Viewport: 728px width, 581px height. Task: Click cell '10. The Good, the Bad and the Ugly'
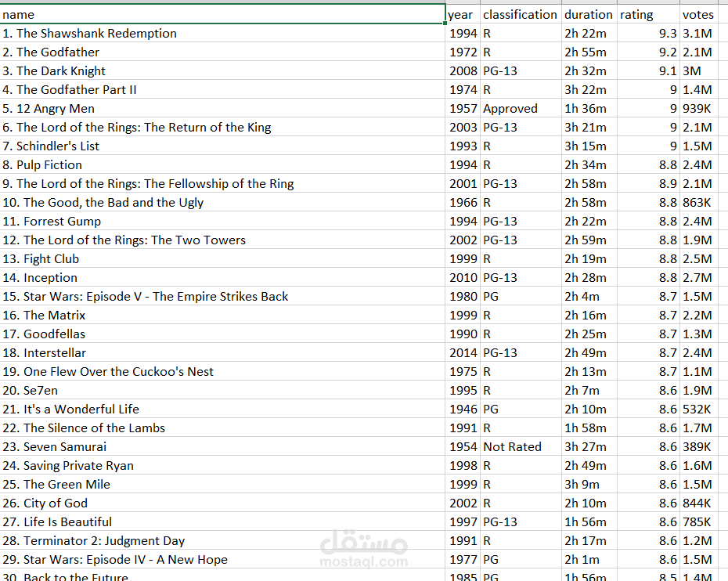pos(222,203)
